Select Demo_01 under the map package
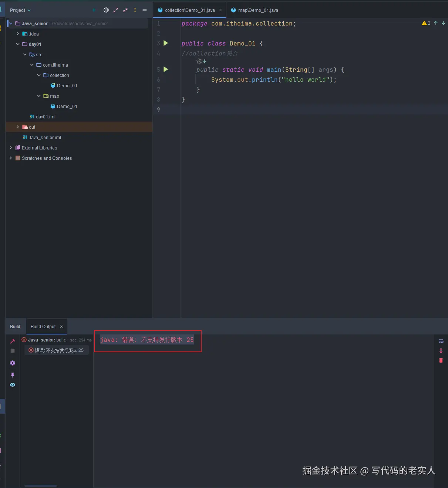This screenshot has width=448, height=488. [67, 106]
